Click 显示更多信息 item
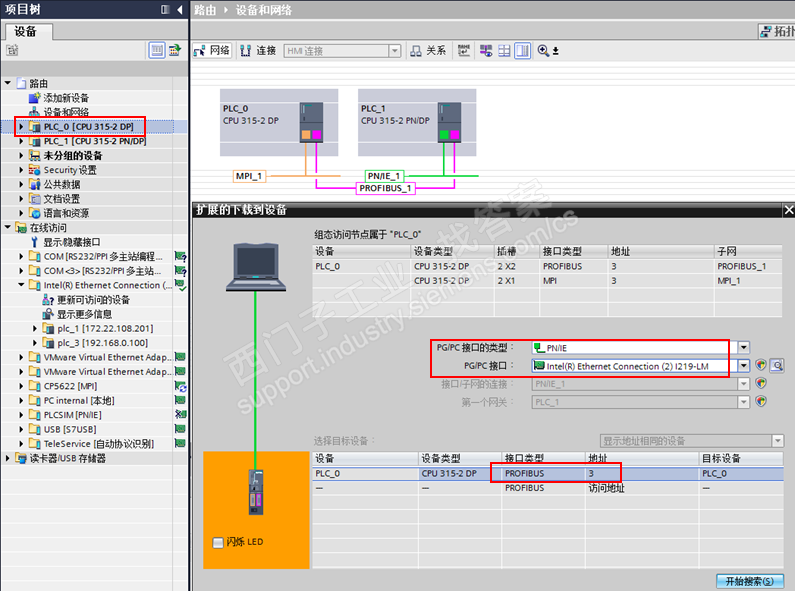 (x=84, y=314)
